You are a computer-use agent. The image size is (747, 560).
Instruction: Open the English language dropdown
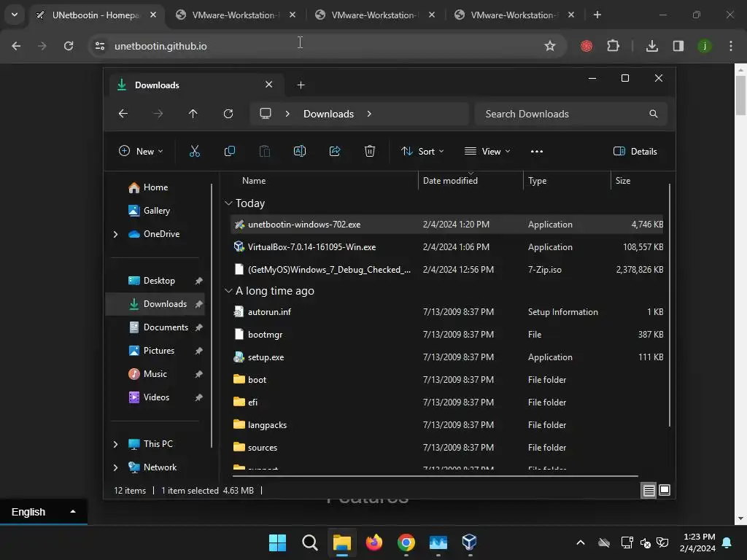click(x=43, y=512)
